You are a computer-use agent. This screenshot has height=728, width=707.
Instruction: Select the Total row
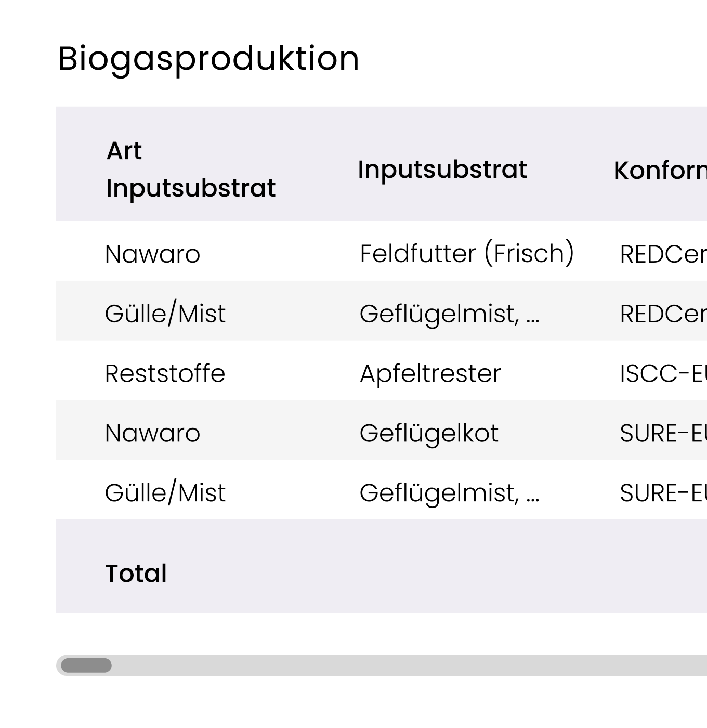pyautogui.click(x=136, y=573)
